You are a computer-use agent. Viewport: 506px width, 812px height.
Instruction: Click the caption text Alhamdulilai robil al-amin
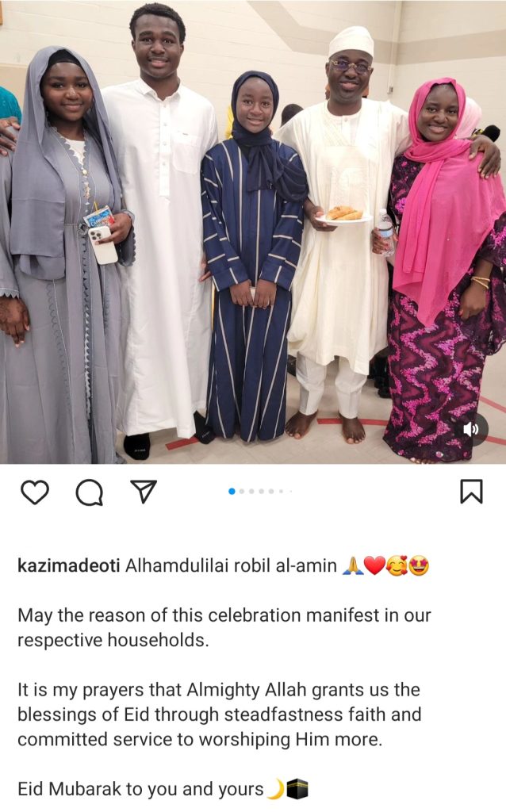(x=231, y=565)
